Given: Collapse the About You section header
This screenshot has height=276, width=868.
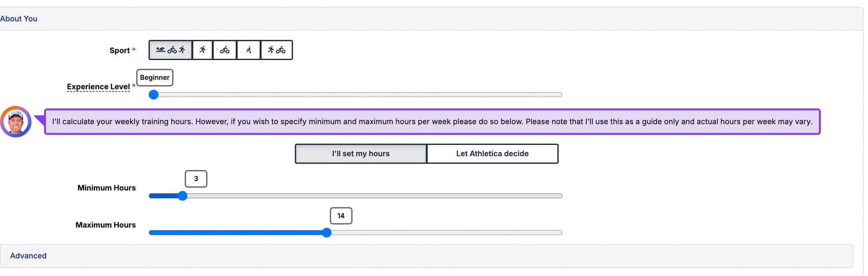Looking at the screenshot, I should click(19, 19).
